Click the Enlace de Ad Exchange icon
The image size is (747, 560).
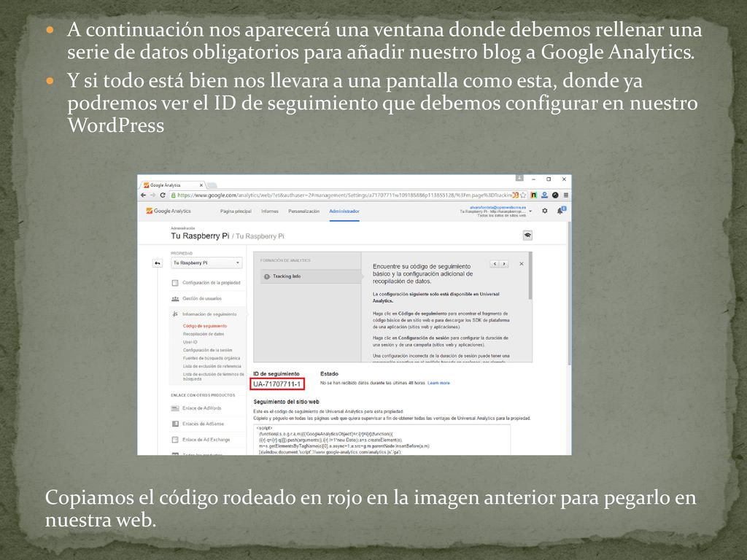[175, 440]
